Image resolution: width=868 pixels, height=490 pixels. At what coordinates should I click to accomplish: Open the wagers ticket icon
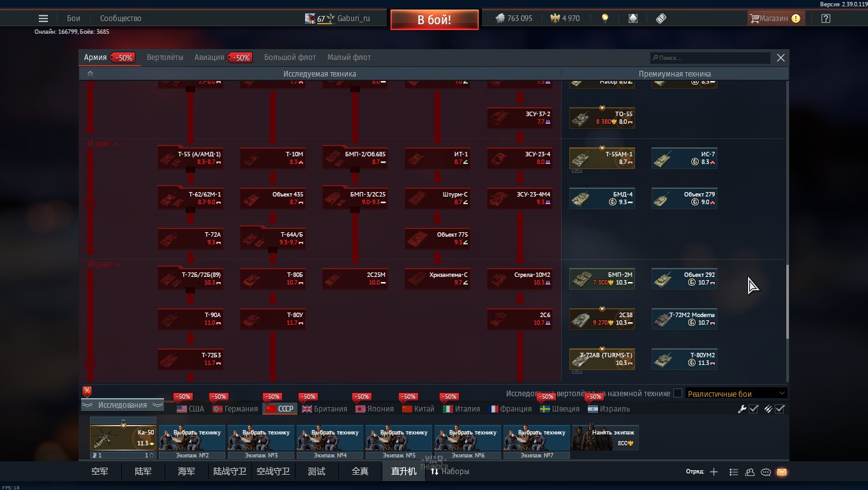[x=661, y=19]
